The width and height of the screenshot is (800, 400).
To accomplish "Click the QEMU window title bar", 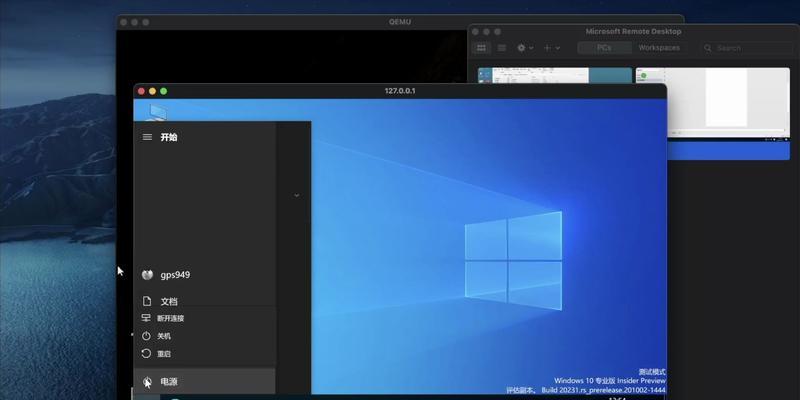I will (400, 22).
